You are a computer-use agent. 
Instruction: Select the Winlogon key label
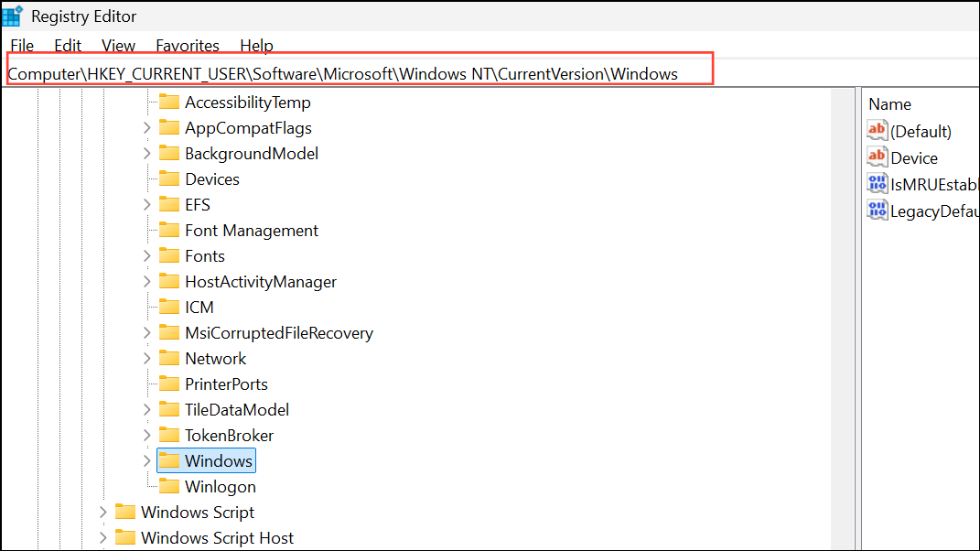(220, 487)
